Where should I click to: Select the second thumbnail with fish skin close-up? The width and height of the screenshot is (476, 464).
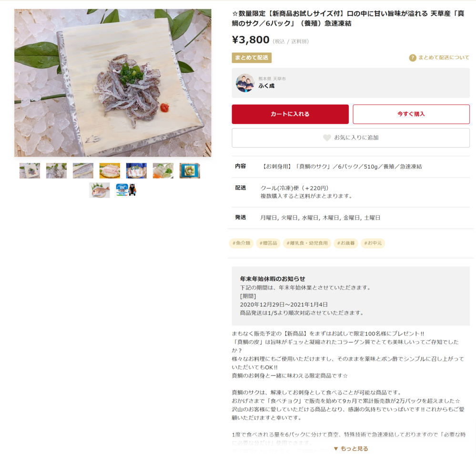point(57,171)
